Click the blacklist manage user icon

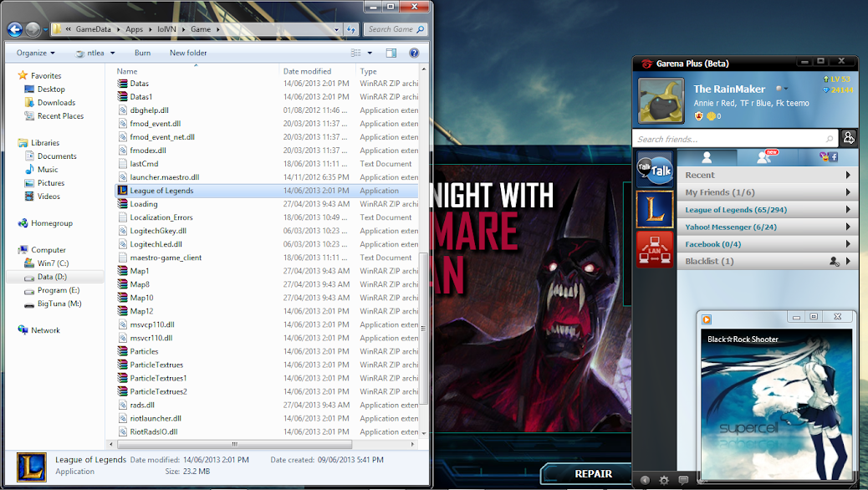click(x=835, y=262)
